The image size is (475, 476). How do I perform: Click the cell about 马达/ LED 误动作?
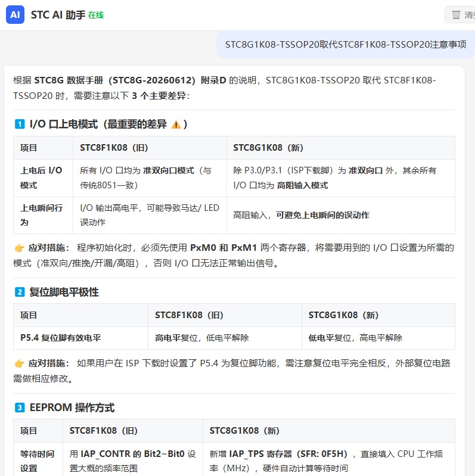tap(150, 215)
